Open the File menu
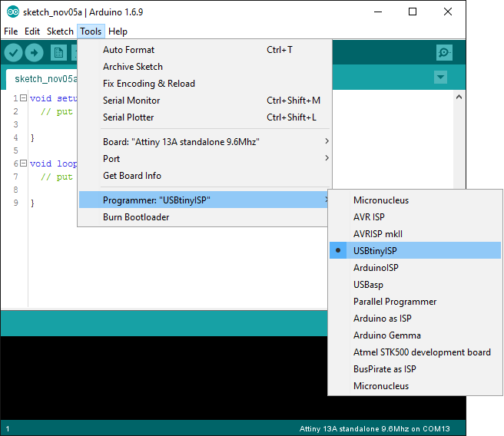Screen dimensions: 504x436 (x=11, y=31)
